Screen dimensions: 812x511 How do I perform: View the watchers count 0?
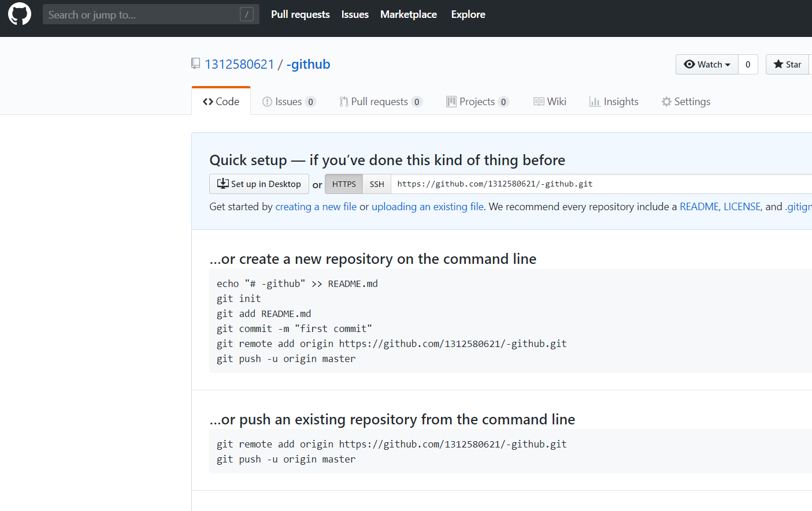click(x=748, y=64)
